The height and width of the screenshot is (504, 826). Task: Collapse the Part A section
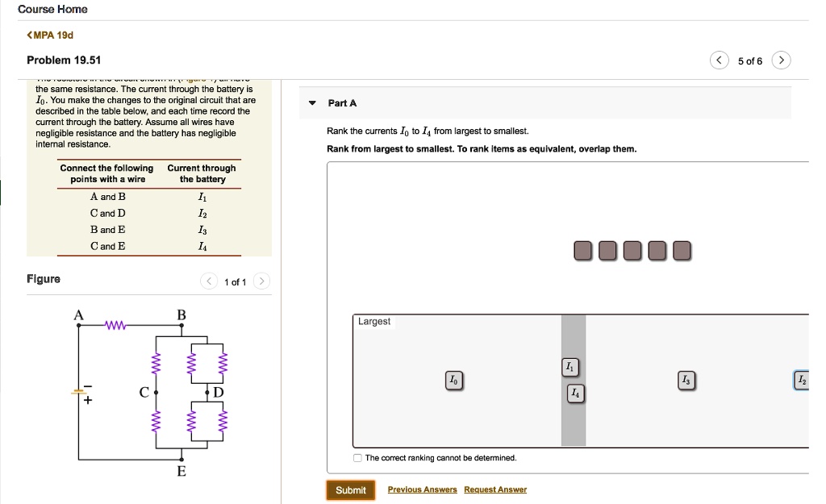(x=311, y=103)
